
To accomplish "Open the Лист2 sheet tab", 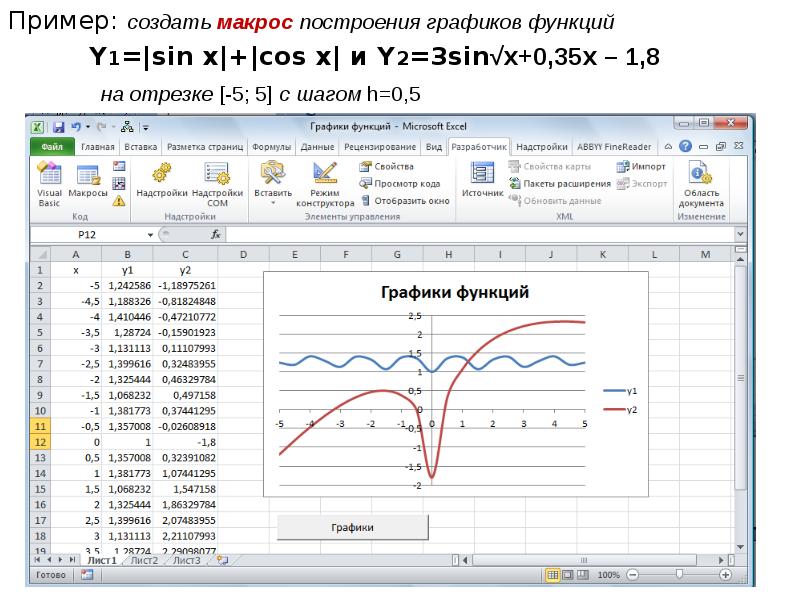I will click(x=143, y=561).
